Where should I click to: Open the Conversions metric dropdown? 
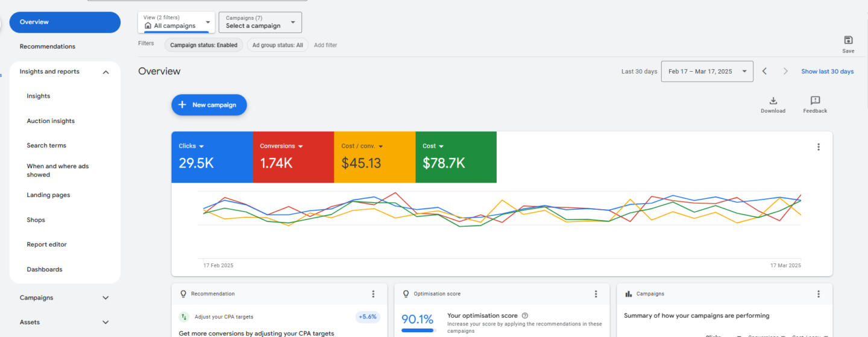point(300,146)
